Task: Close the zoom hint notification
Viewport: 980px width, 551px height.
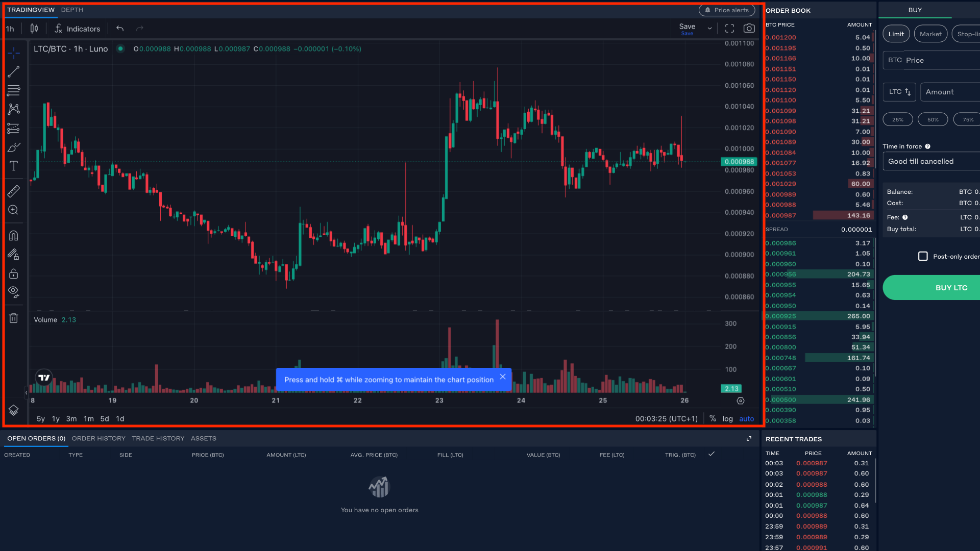Action: click(x=503, y=377)
